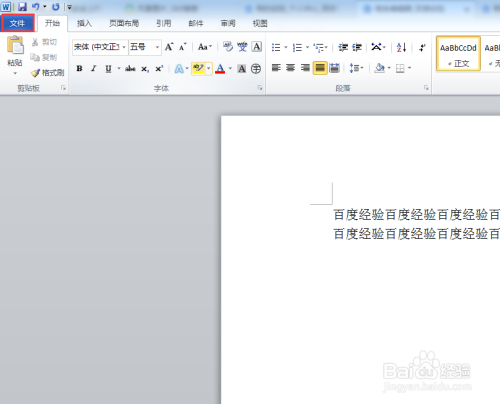Viewport: 500px width, 404px height.
Task: Open the 审阅 ribbon tab
Action: pyautogui.click(x=228, y=23)
